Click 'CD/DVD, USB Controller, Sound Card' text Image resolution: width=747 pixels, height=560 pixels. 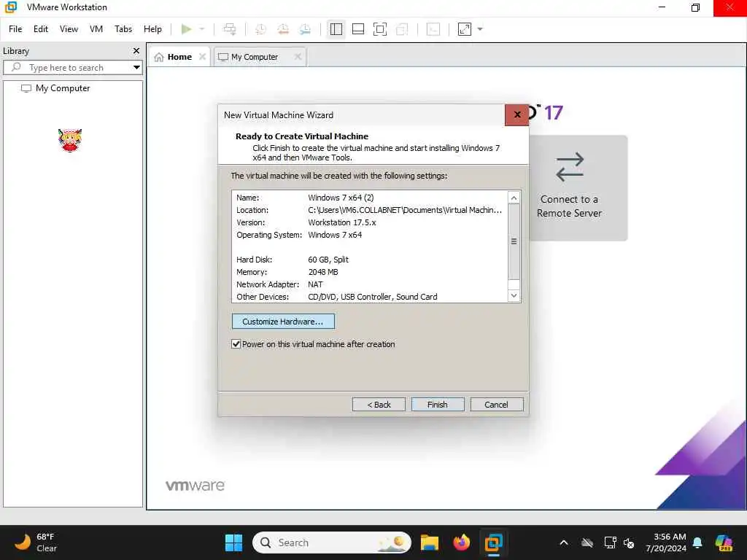coord(373,297)
